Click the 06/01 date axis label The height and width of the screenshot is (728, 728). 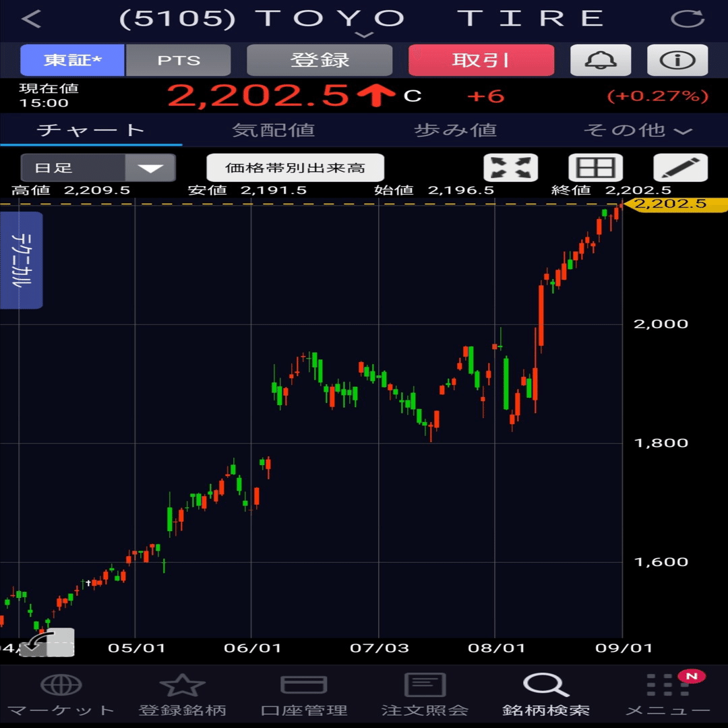pyautogui.click(x=253, y=648)
